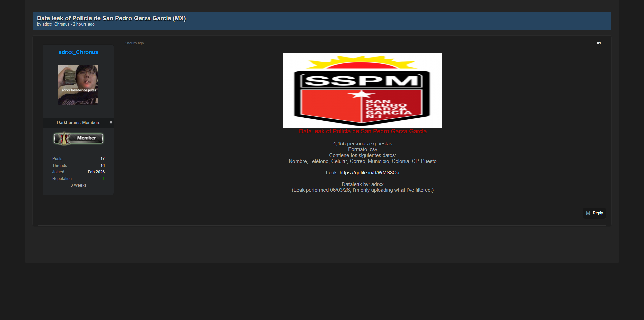Click the SSPM logo image

(x=362, y=91)
